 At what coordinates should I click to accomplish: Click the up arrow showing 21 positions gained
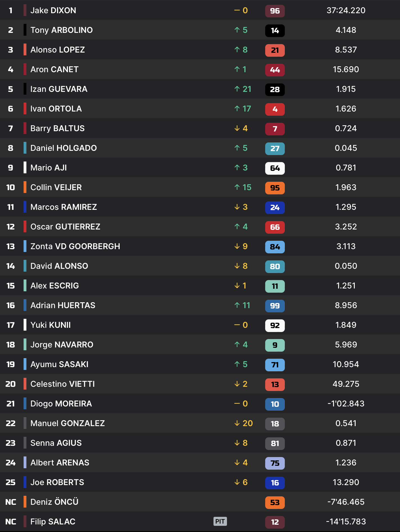(x=237, y=89)
